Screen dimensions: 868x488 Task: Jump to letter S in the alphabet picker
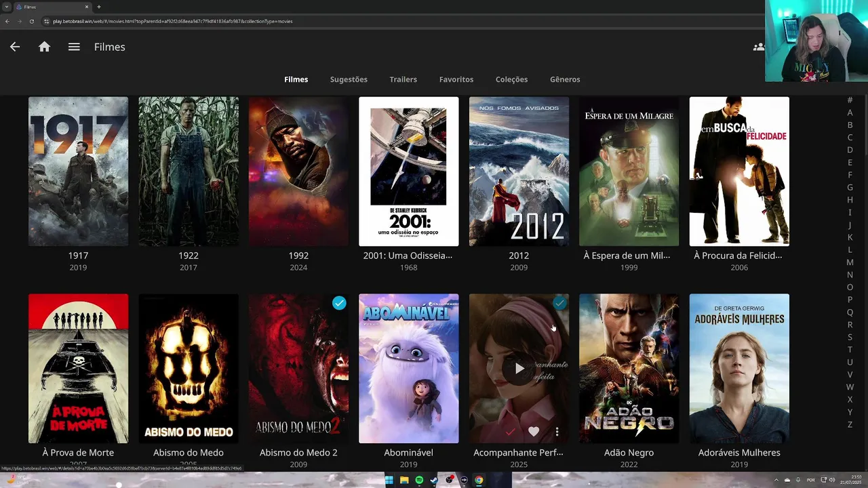pyautogui.click(x=850, y=337)
